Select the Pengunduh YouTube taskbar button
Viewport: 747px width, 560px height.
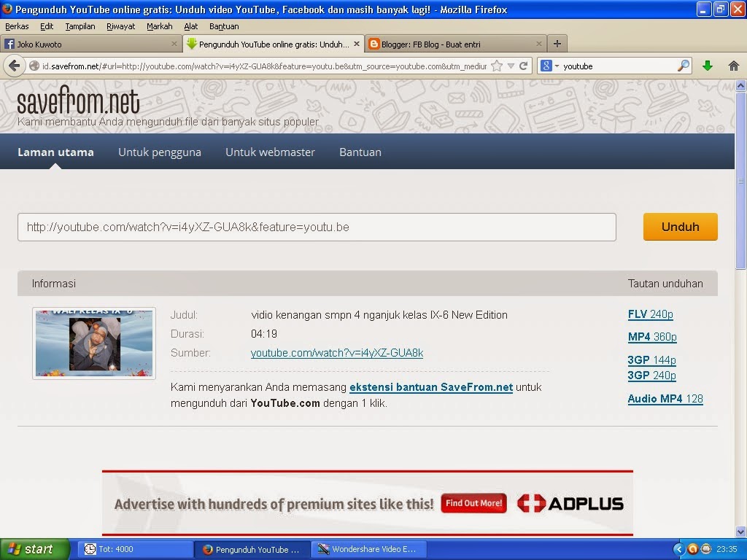pos(252,549)
